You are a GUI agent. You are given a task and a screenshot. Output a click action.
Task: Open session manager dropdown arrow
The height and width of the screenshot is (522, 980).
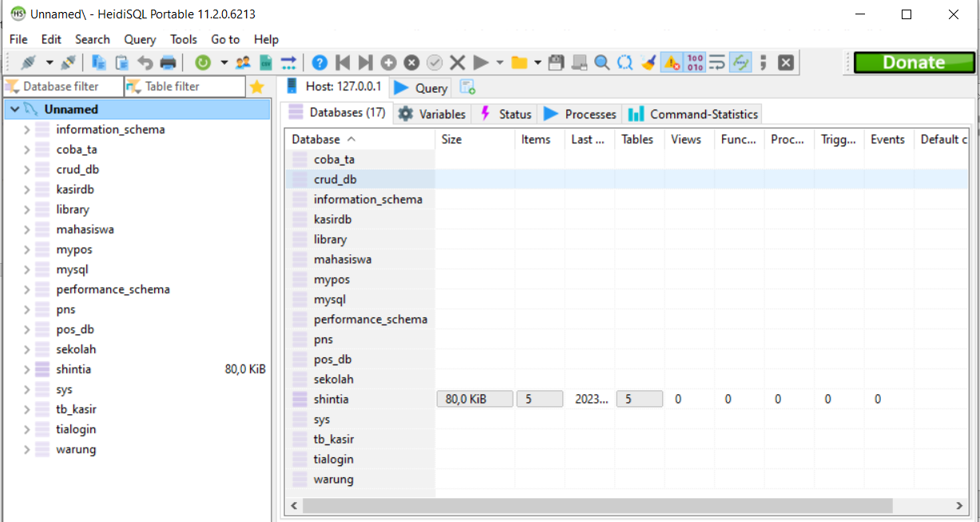tap(49, 62)
